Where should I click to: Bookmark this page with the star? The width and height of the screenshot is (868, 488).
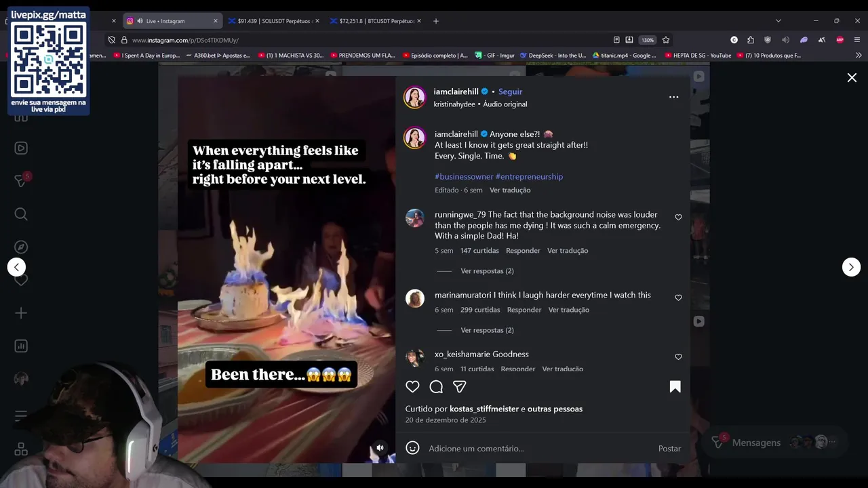point(666,40)
